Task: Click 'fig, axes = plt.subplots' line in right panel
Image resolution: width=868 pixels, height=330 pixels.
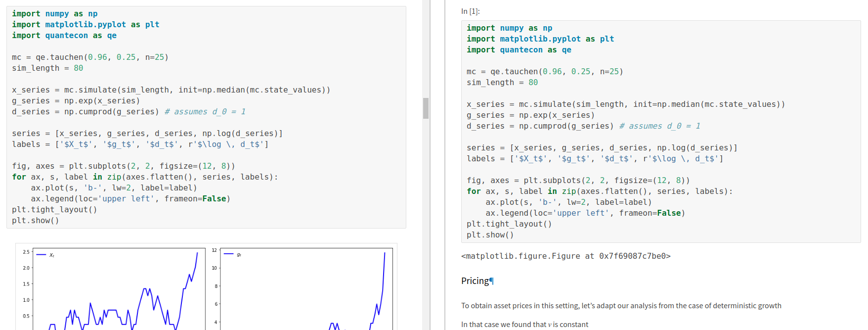Action: coord(578,181)
